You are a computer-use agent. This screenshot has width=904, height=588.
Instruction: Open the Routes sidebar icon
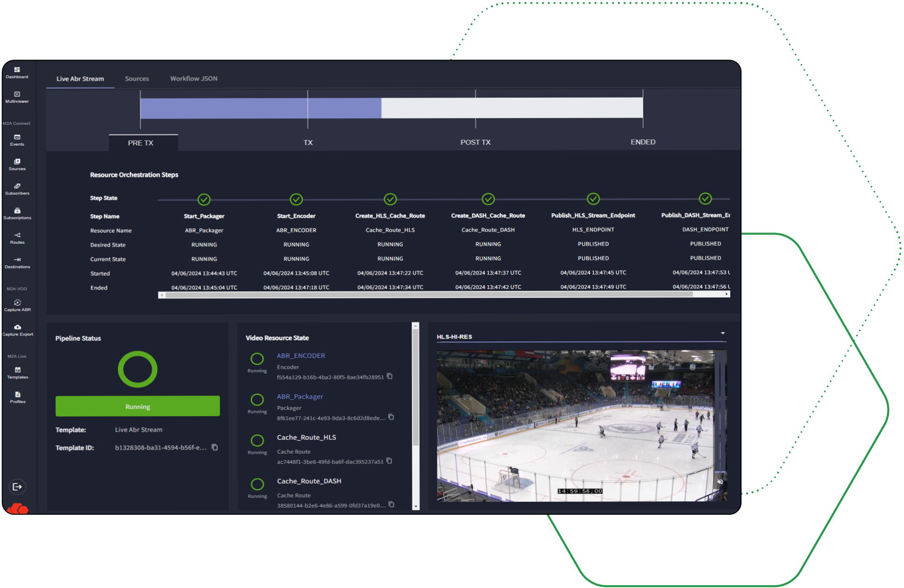pos(17,238)
